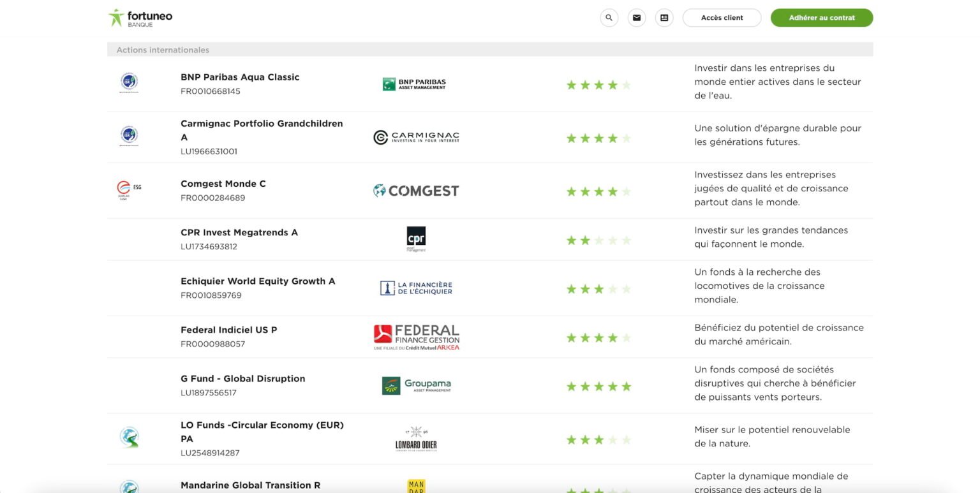Image resolution: width=980 pixels, height=493 pixels.
Task: Click ISIN code FR0010668145
Action: pos(211,91)
